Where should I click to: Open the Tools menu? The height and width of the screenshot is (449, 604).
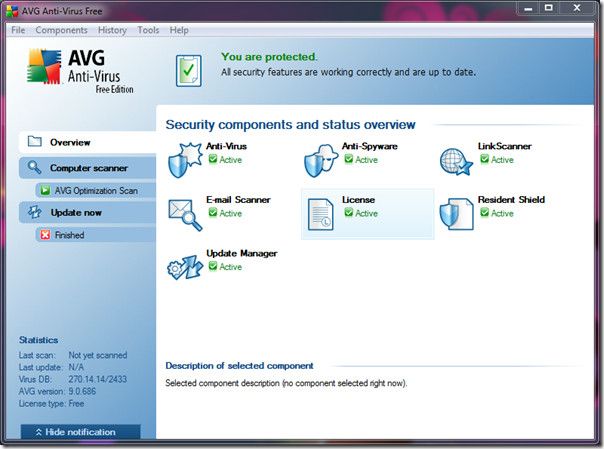pyautogui.click(x=148, y=30)
